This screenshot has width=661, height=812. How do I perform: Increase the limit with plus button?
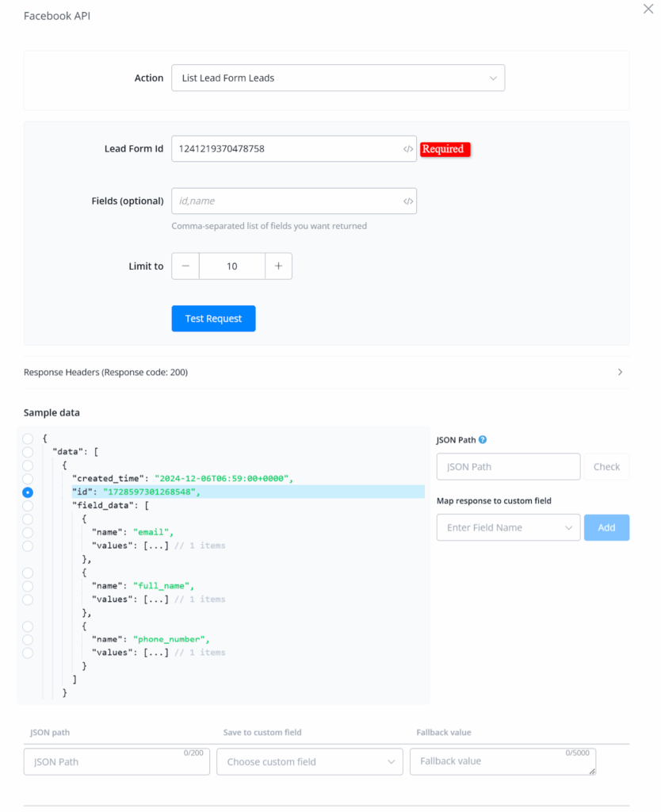coord(278,266)
